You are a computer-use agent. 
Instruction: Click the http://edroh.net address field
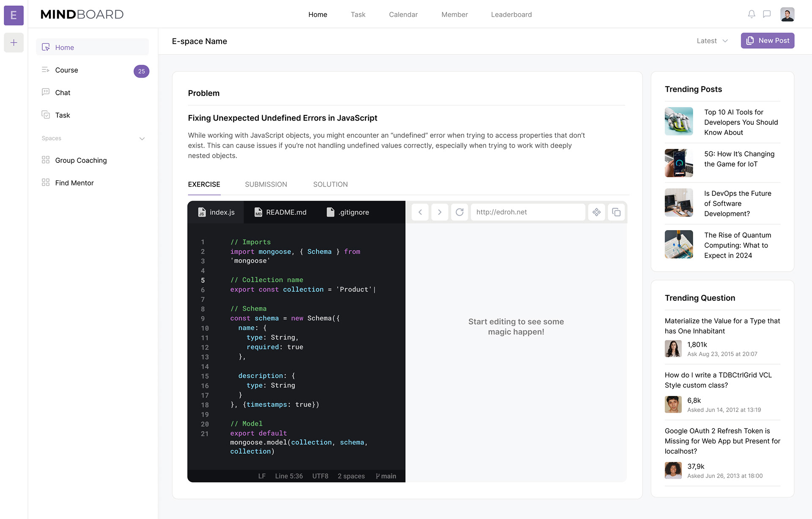tap(528, 212)
